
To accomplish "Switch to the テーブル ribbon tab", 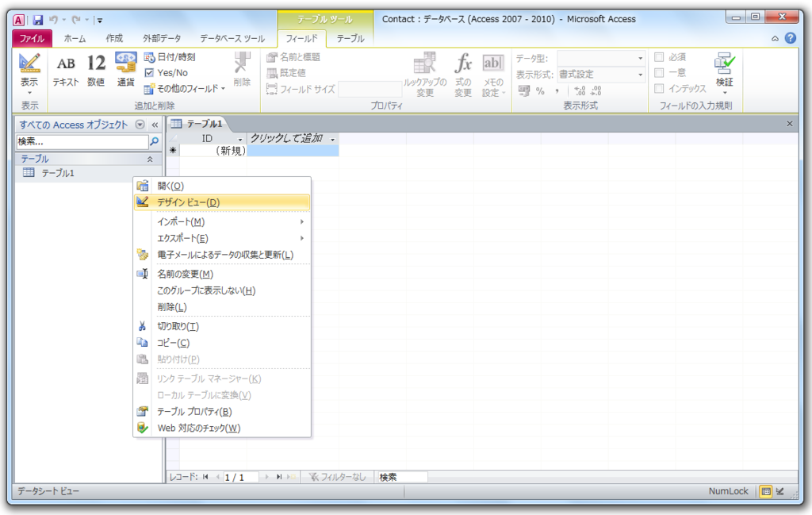I will pos(350,38).
